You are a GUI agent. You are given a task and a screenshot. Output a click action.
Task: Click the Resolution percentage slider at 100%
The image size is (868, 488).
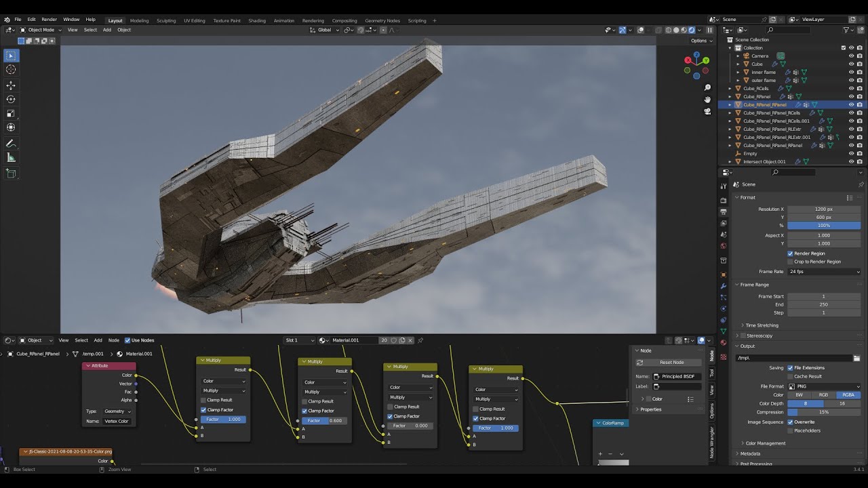(x=824, y=226)
